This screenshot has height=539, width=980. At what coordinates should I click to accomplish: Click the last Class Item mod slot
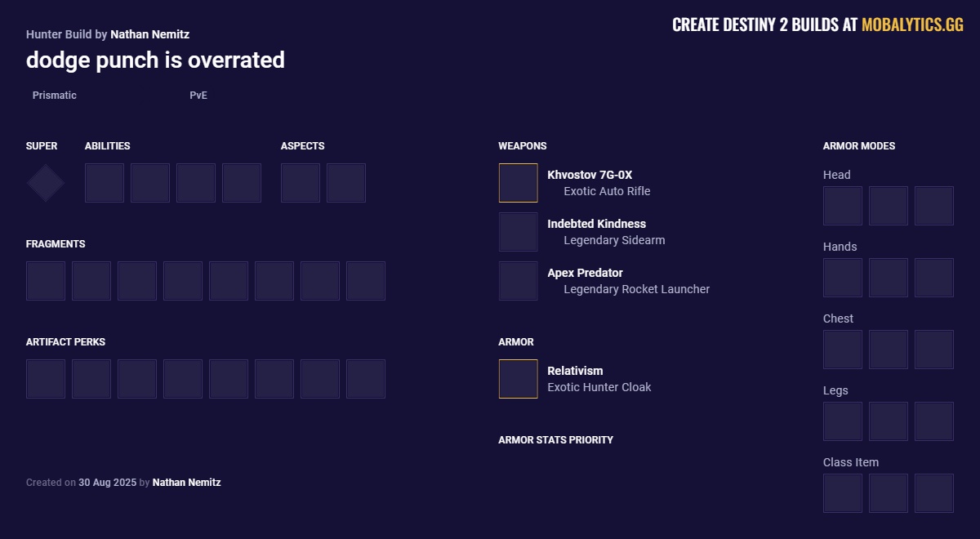(934, 493)
